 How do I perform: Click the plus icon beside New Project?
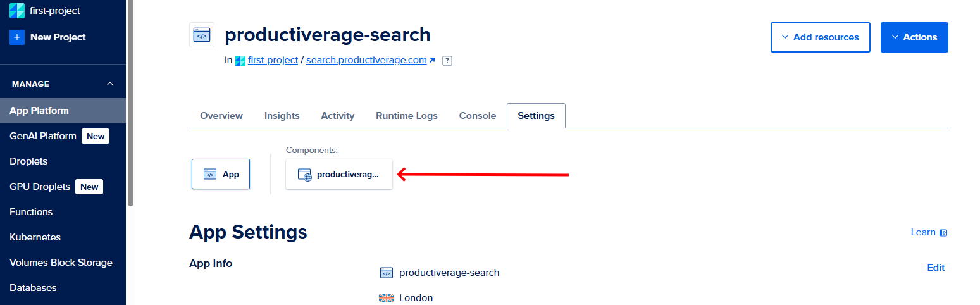pos(17,37)
